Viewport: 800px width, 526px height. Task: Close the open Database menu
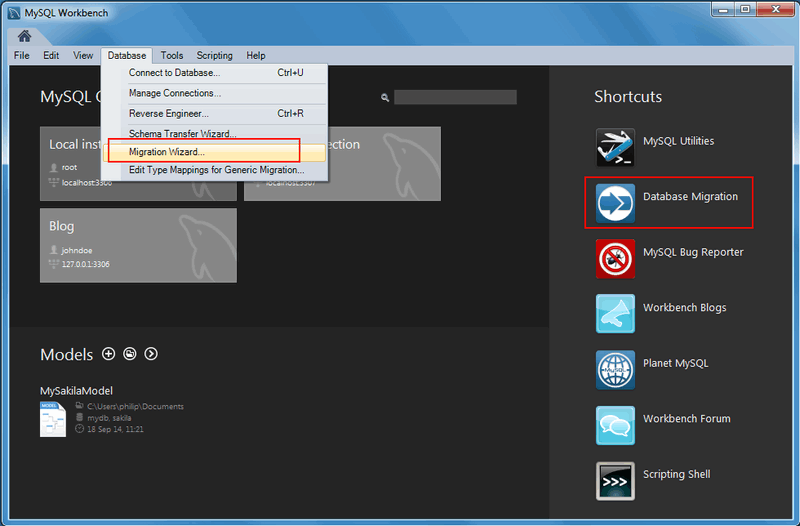[127, 56]
